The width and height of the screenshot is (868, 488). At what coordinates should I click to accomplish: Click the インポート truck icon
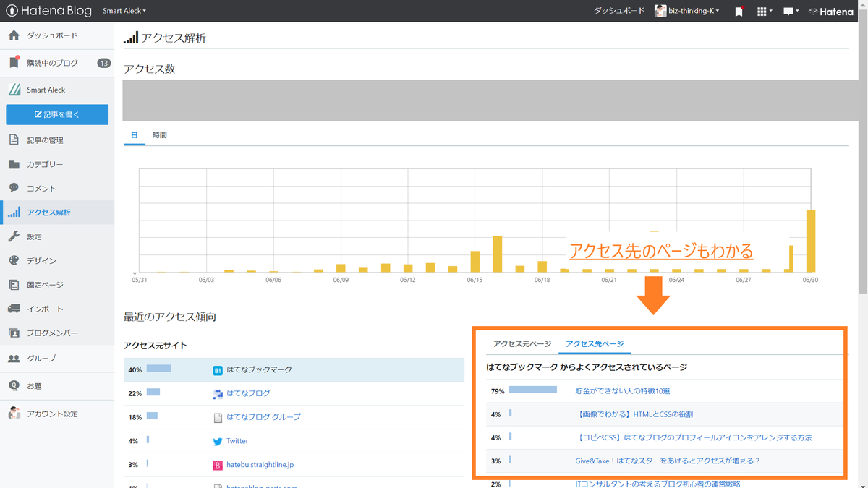click(x=14, y=309)
